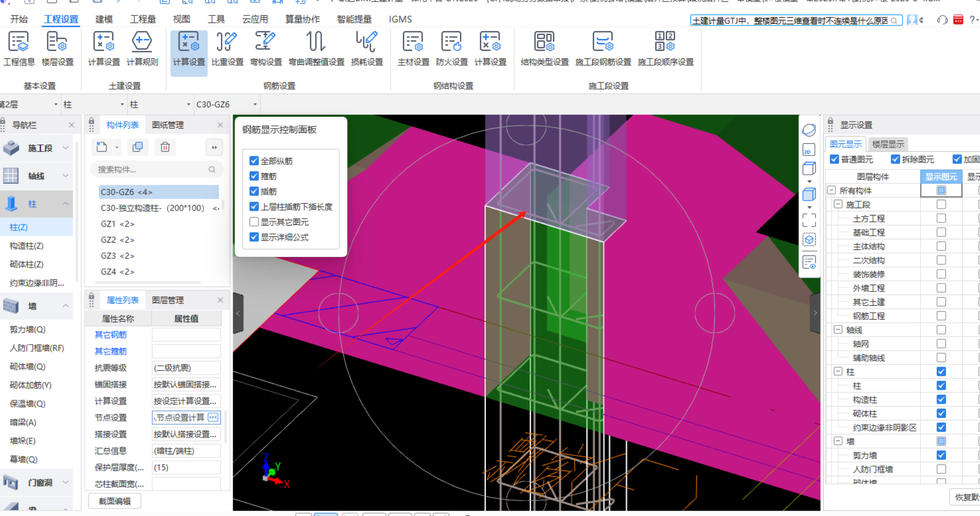Toggle 普通图元 checkbox
Screen dimensions: 980x516
click(x=834, y=159)
